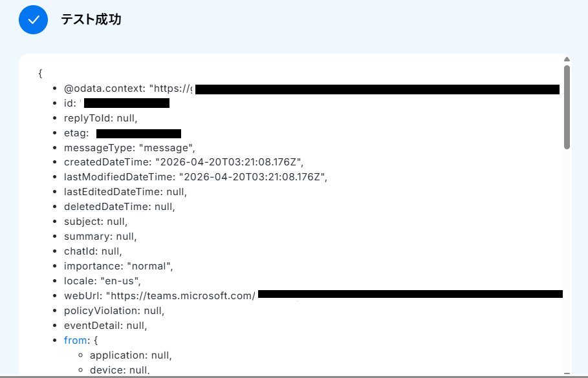Image resolution: width=588 pixels, height=378 pixels.
Task: Click the messageType "message" line
Action: (129, 147)
